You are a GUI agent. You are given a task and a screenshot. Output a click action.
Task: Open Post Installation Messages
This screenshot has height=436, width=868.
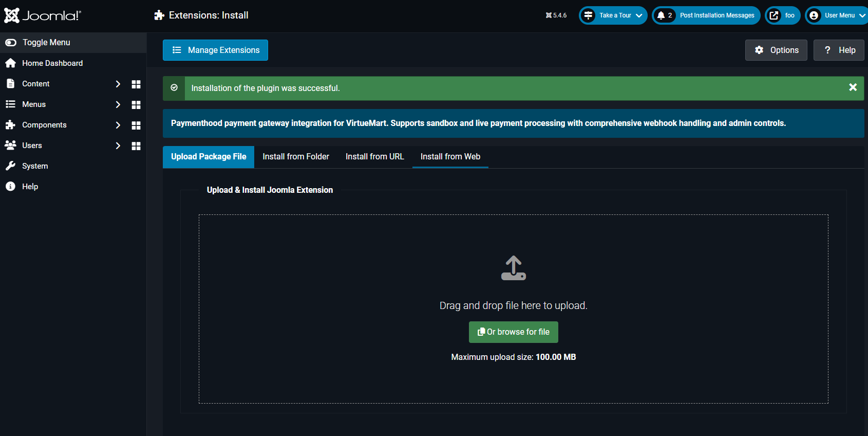tap(706, 15)
